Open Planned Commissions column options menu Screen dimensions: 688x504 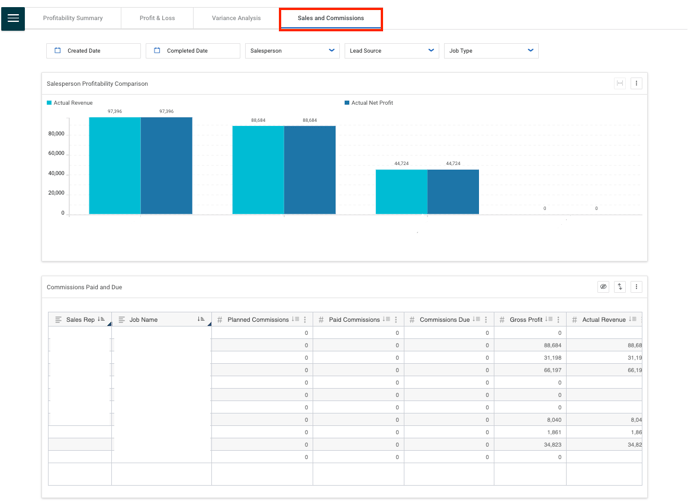305,320
